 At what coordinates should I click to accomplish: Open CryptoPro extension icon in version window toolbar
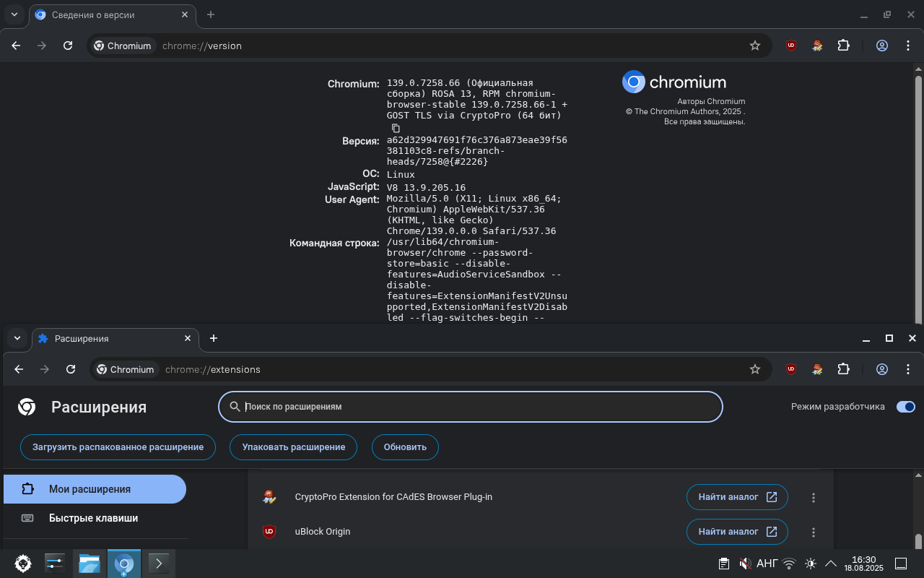point(817,46)
